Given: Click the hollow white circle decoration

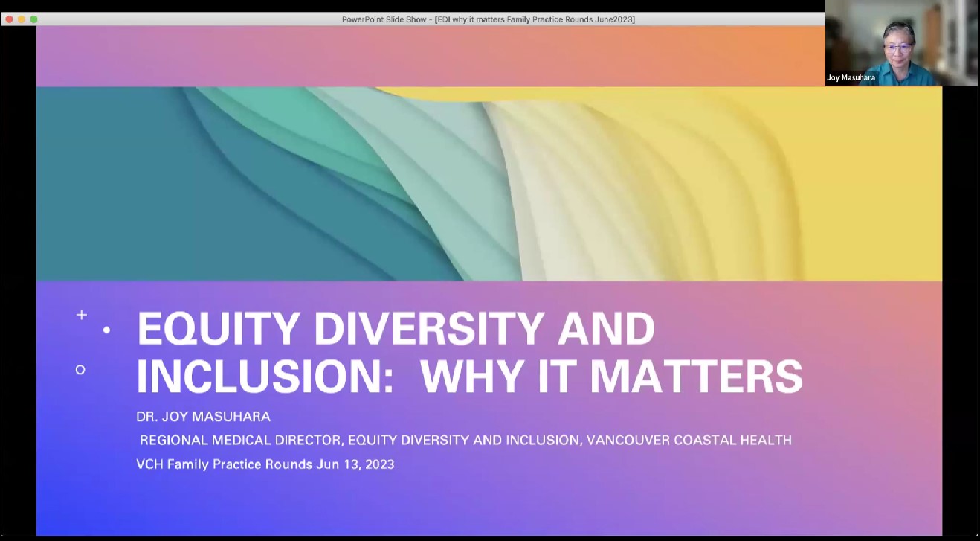Looking at the screenshot, I should pos(80,370).
